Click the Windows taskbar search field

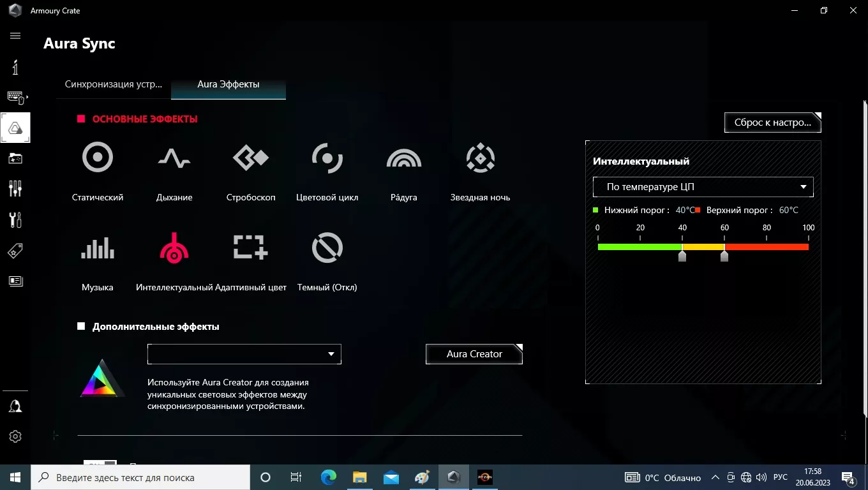coord(140,477)
